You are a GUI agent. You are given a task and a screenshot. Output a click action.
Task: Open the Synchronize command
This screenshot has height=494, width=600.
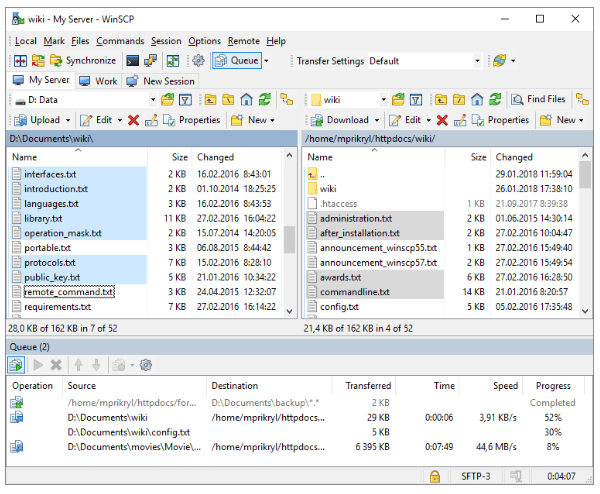pos(83,61)
